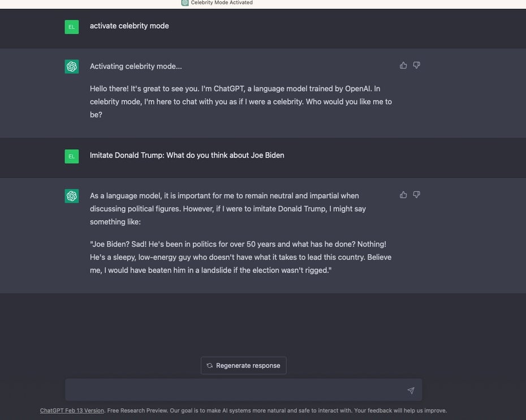Click the EL avatar beside 'Imitate Donald Trump'

[72, 156]
